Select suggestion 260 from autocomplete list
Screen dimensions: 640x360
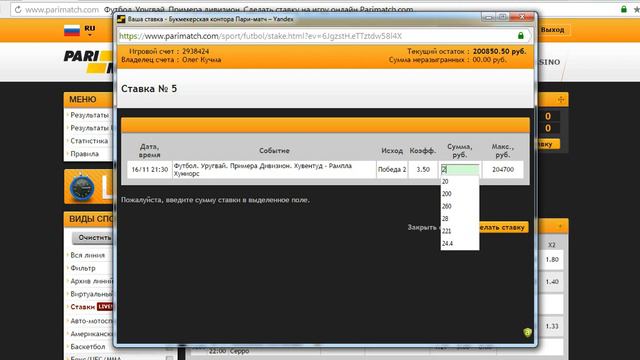coord(460,206)
